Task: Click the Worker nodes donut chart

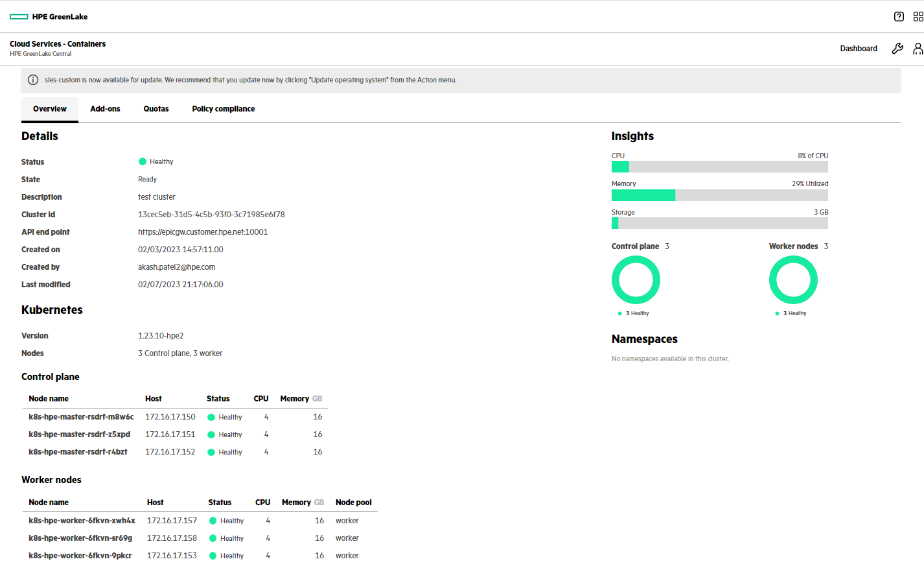Action: [x=793, y=280]
